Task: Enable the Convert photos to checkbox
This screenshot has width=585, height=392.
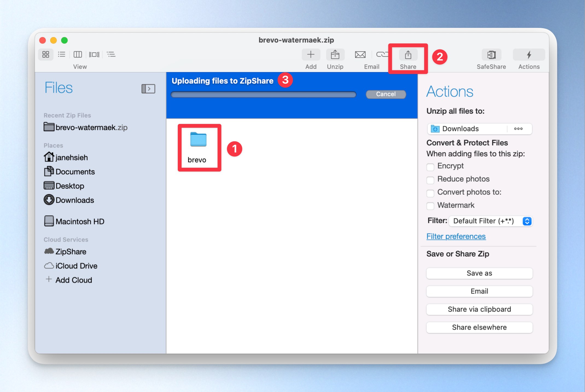Action: point(430,193)
